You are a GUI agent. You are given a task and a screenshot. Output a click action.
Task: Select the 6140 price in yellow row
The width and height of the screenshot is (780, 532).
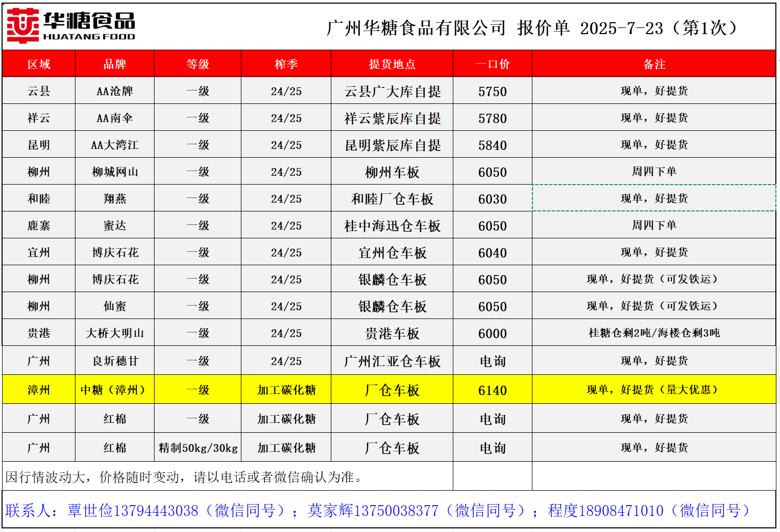492,390
